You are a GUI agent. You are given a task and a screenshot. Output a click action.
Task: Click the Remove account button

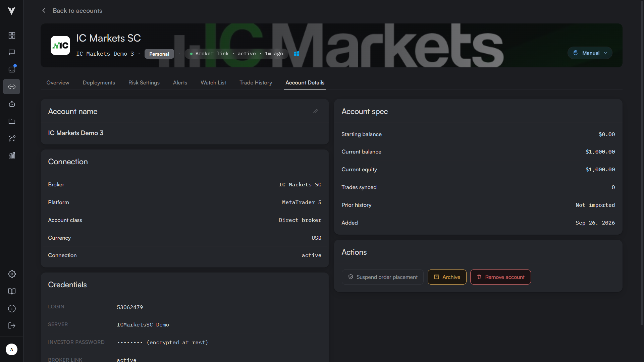[x=500, y=277]
